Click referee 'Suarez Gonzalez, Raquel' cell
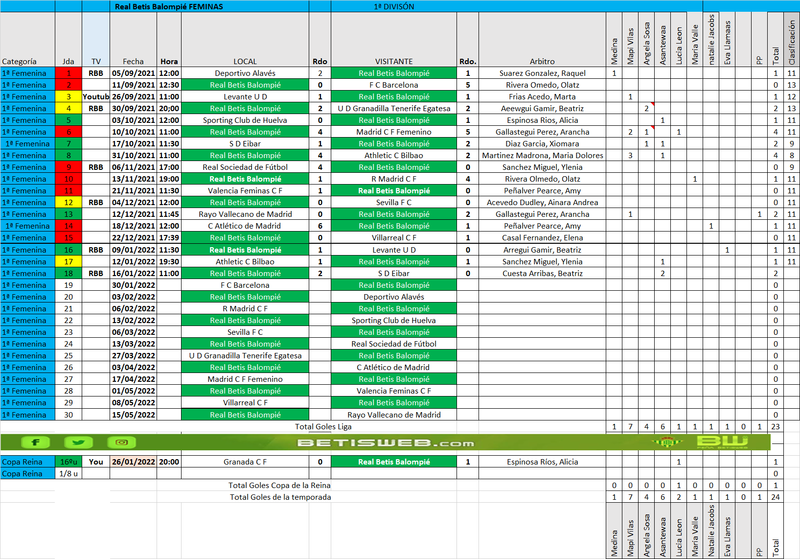Image resolution: width=800 pixels, height=559 pixels. point(542,73)
